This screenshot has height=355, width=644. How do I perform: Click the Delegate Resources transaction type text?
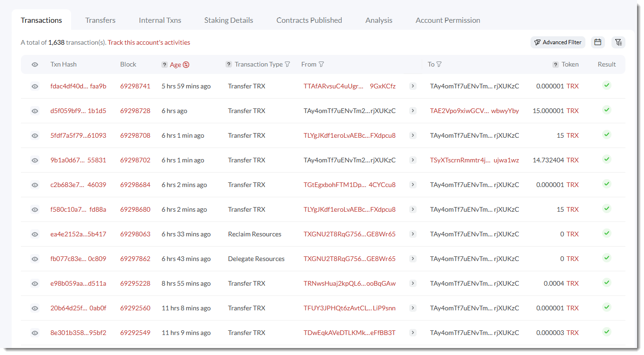(256, 259)
